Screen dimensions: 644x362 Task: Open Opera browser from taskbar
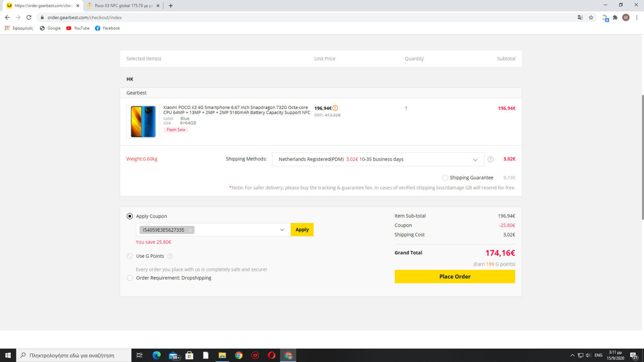[272, 355]
